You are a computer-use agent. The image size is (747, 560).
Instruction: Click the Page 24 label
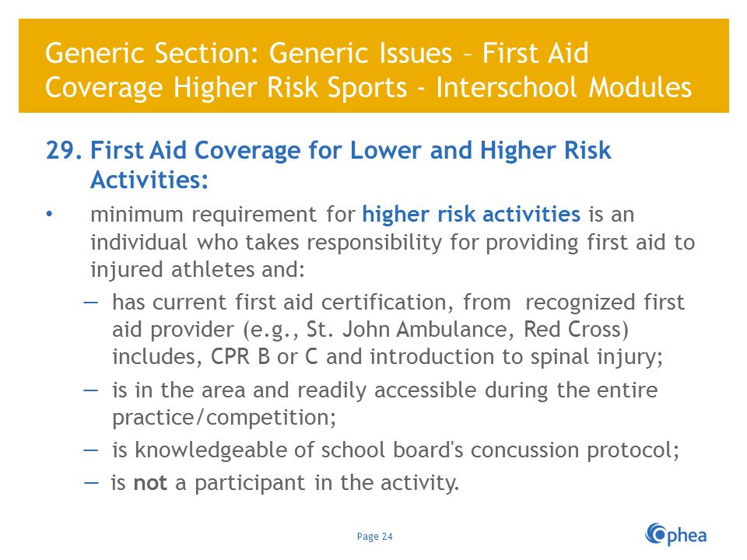[374, 537]
